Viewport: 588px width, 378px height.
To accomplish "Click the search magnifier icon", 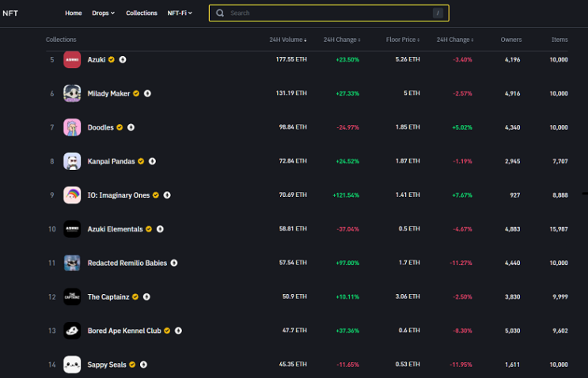I will (220, 13).
